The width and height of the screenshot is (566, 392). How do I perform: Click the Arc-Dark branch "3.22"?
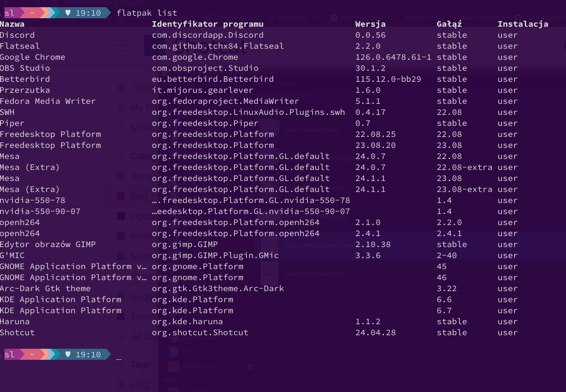pos(446,289)
